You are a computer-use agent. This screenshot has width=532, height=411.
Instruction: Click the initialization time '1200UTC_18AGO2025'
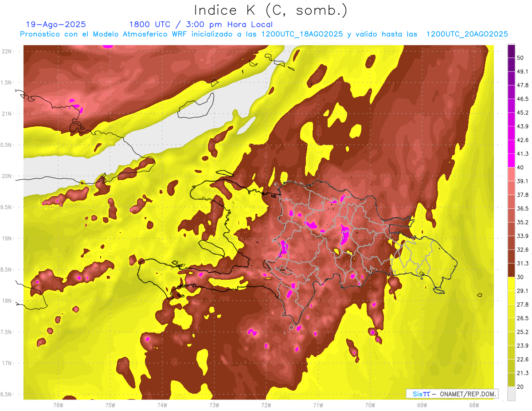(302, 34)
